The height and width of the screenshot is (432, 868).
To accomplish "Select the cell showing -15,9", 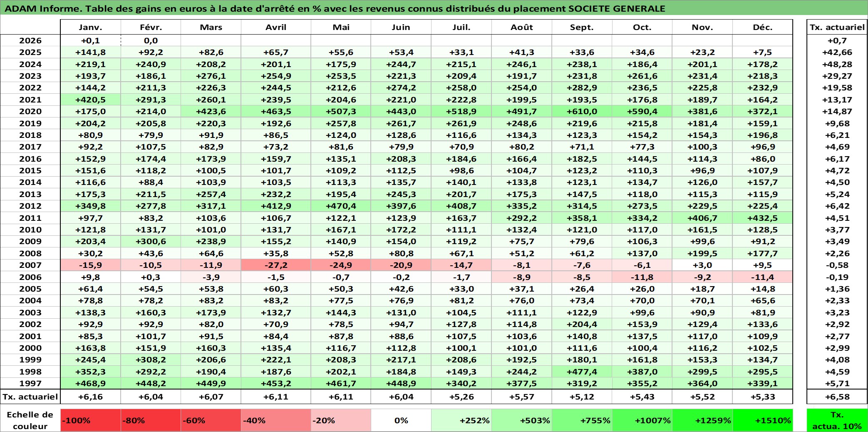I will (91, 265).
